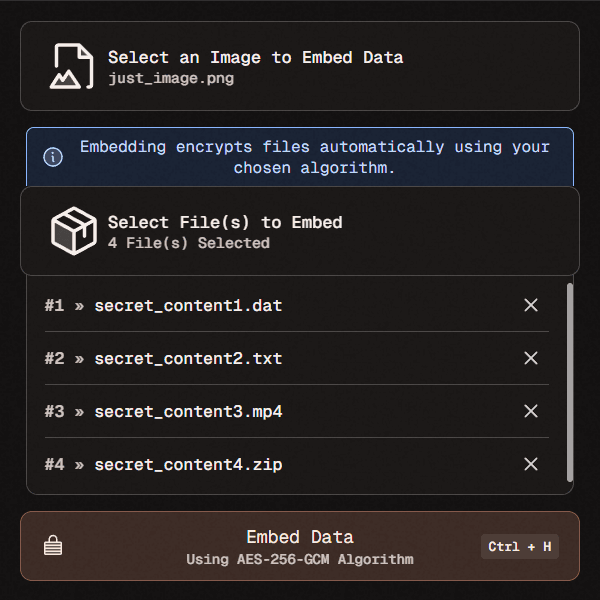
Task: Click "Select File(s) to Embed" title
Action: (x=225, y=222)
